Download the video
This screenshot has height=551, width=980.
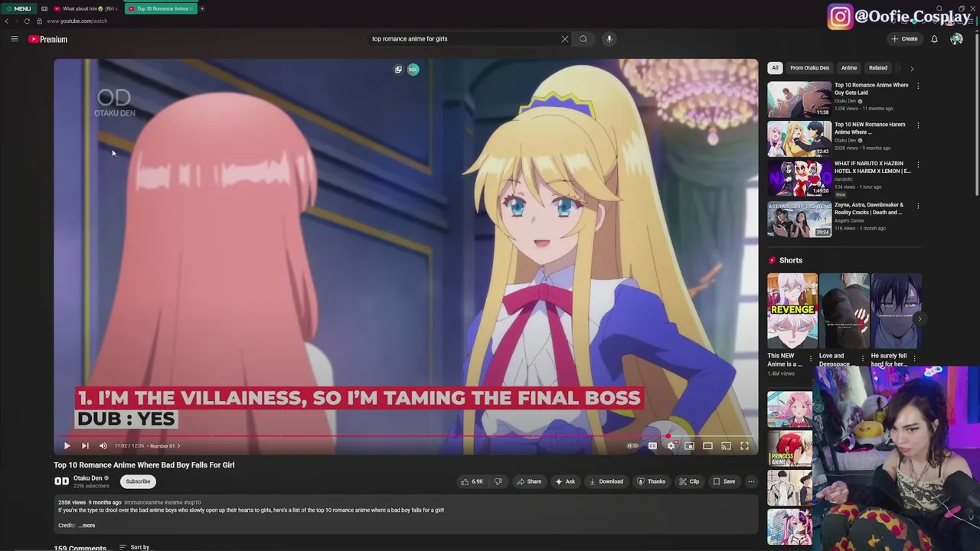click(x=606, y=481)
